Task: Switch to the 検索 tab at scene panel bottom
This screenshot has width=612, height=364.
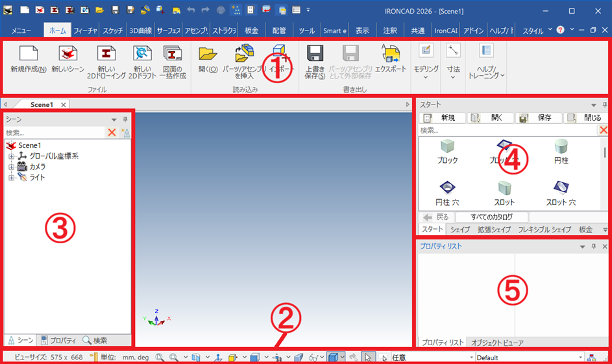Action: 95,340
